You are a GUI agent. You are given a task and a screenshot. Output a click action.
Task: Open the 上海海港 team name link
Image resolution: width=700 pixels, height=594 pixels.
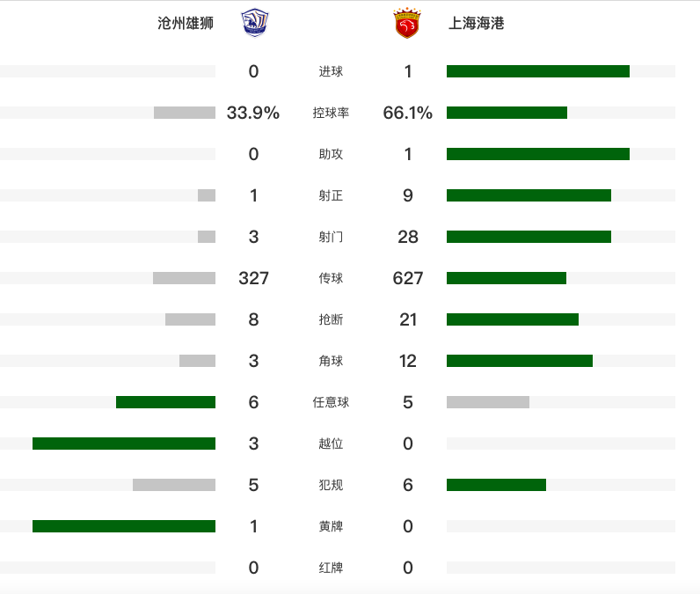[x=477, y=24]
